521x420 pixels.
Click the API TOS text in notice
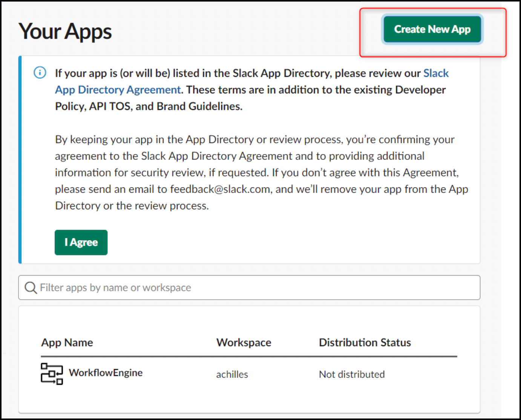click(110, 106)
